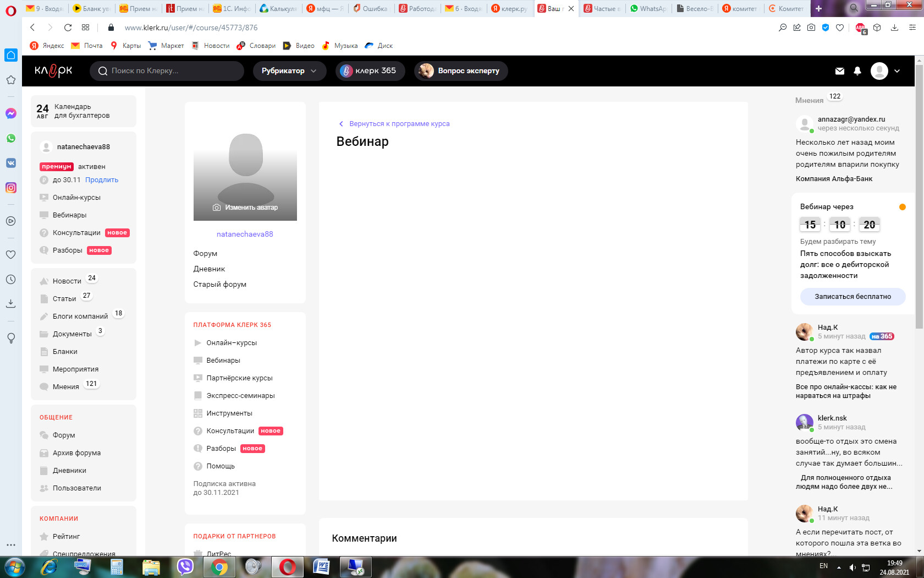Open the Klerk logo home link
Viewport: 924px width, 578px height.
53,70
